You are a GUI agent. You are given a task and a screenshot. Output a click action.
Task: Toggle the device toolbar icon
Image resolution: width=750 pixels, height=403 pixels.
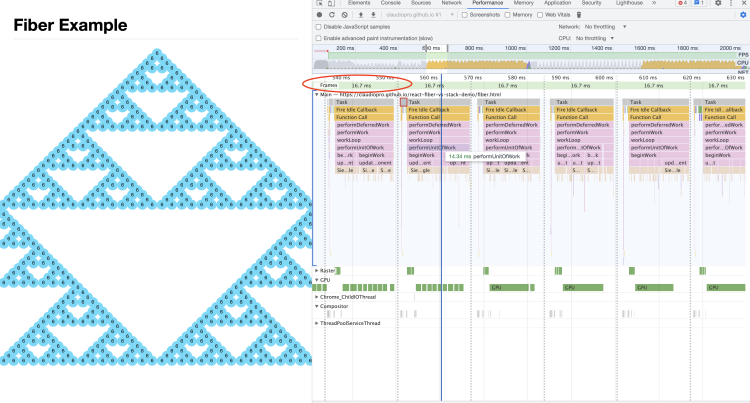[x=331, y=3]
